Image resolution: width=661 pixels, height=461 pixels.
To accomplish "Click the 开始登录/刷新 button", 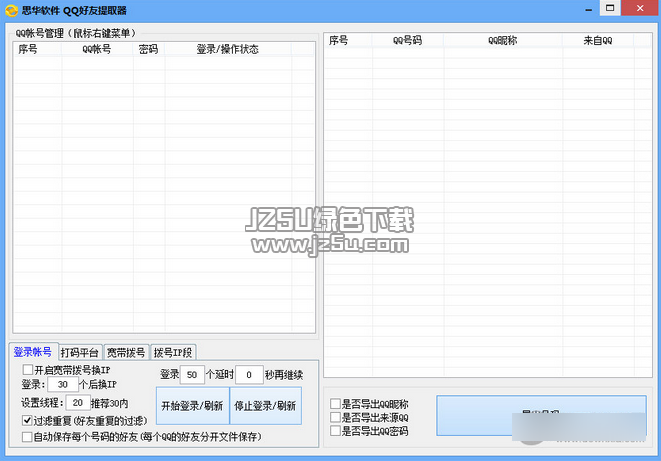I will (193, 406).
